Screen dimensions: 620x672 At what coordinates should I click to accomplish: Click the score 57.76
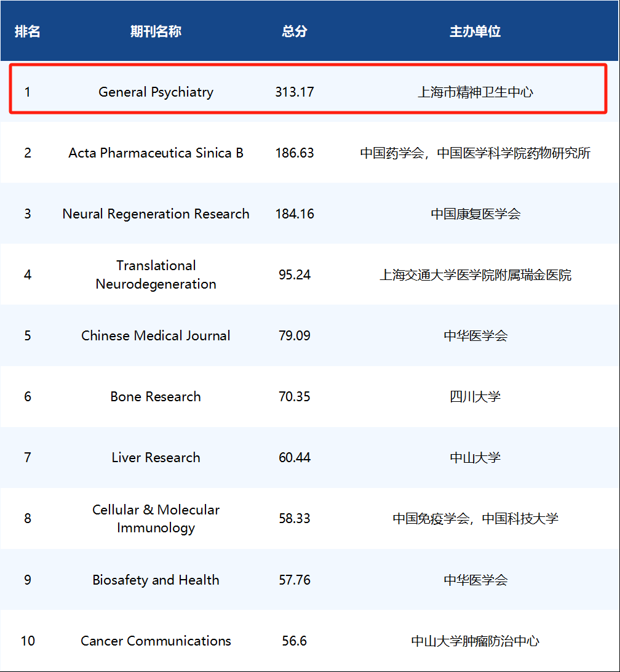(x=295, y=580)
